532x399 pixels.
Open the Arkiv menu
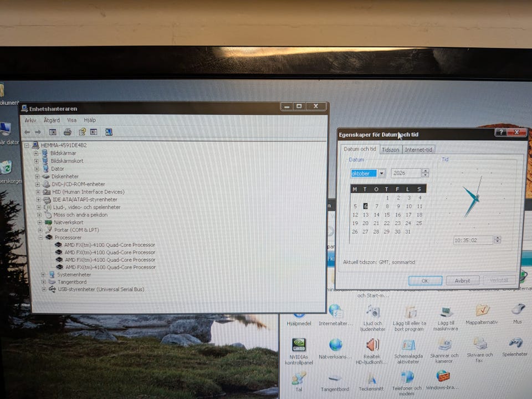(x=30, y=120)
